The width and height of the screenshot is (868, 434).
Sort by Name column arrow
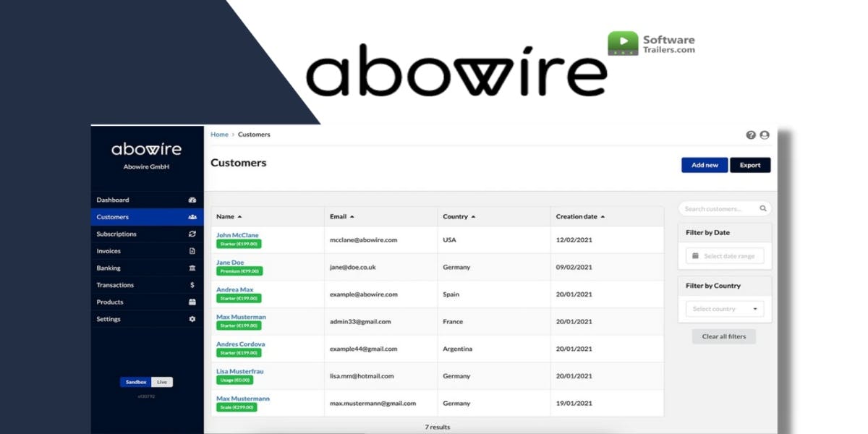click(x=239, y=217)
